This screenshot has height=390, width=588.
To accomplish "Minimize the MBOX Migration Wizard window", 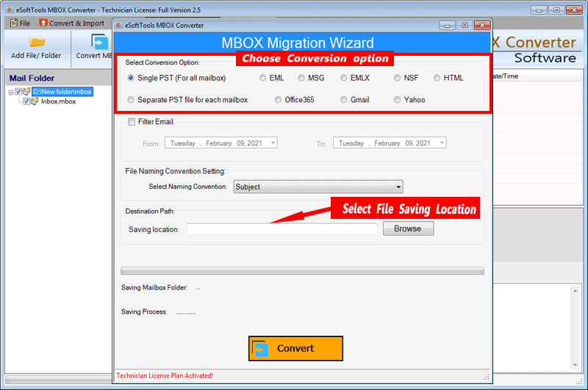I will [447, 26].
